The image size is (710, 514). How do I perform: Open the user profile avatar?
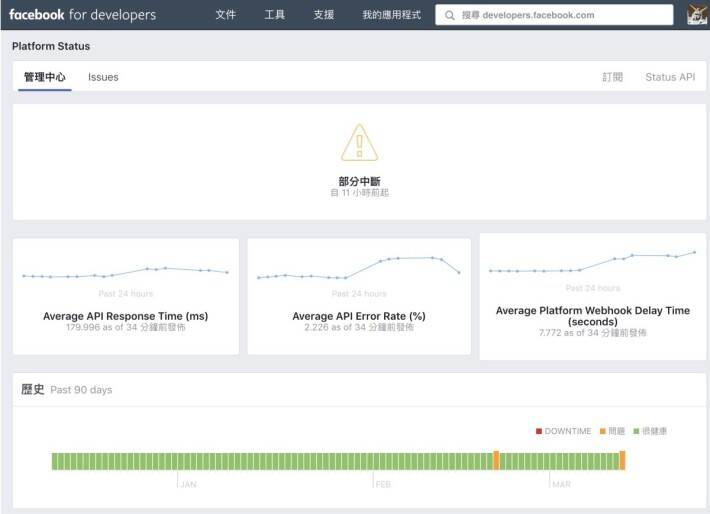697,14
